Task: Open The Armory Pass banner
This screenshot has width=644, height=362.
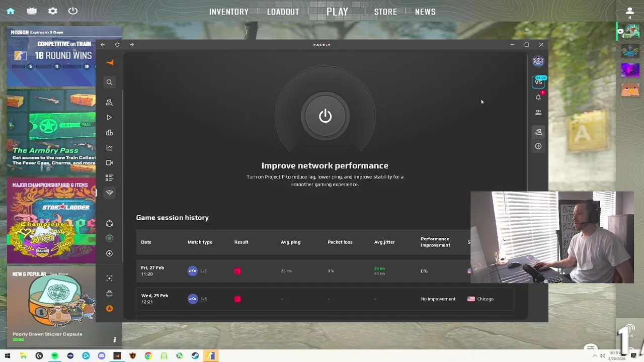Action: pos(51,133)
